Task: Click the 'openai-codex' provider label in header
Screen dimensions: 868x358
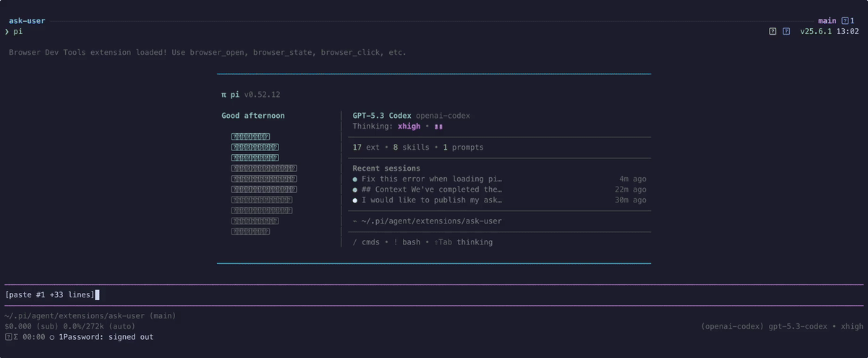Action: click(443, 116)
